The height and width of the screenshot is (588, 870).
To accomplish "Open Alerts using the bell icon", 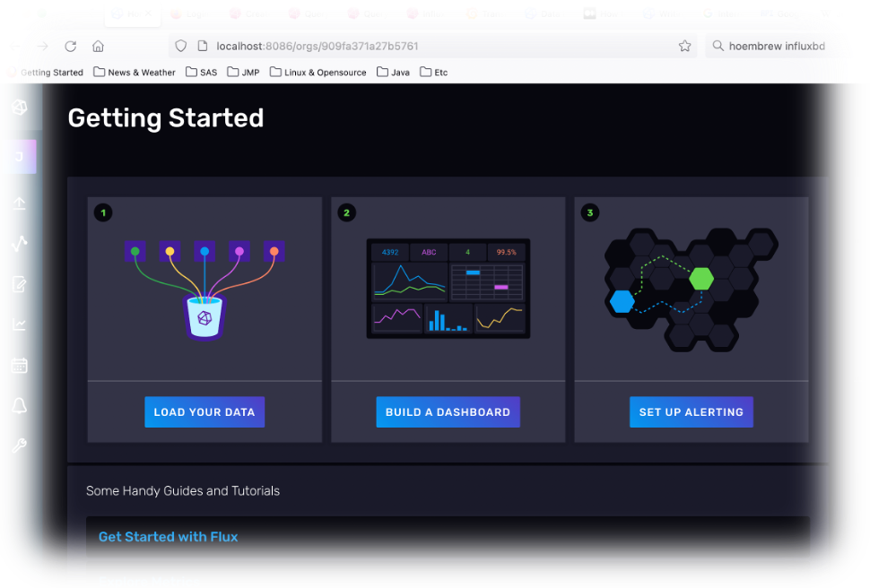I will click(19, 405).
